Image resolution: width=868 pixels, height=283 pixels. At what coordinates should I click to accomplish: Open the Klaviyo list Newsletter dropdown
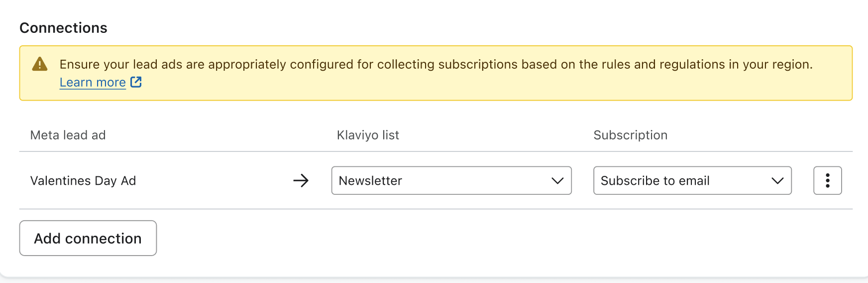450,180
